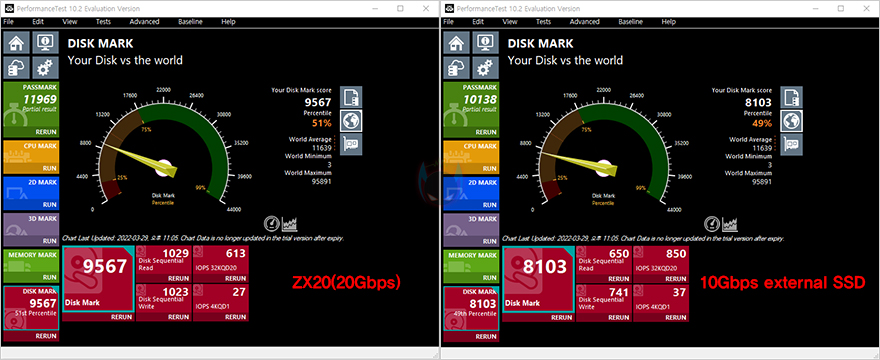Rerun PassMark 11969 test in left window
Viewport: 880px width, 360px height.
(x=46, y=133)
